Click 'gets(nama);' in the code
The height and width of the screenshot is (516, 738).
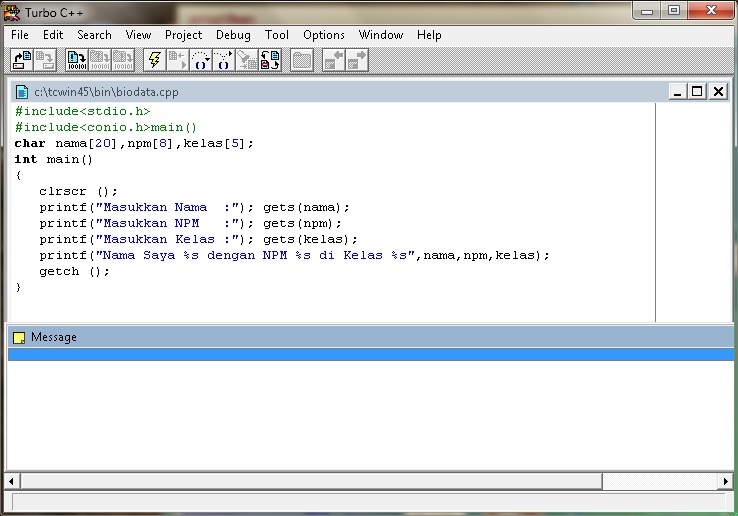click(x=306, y=207)
